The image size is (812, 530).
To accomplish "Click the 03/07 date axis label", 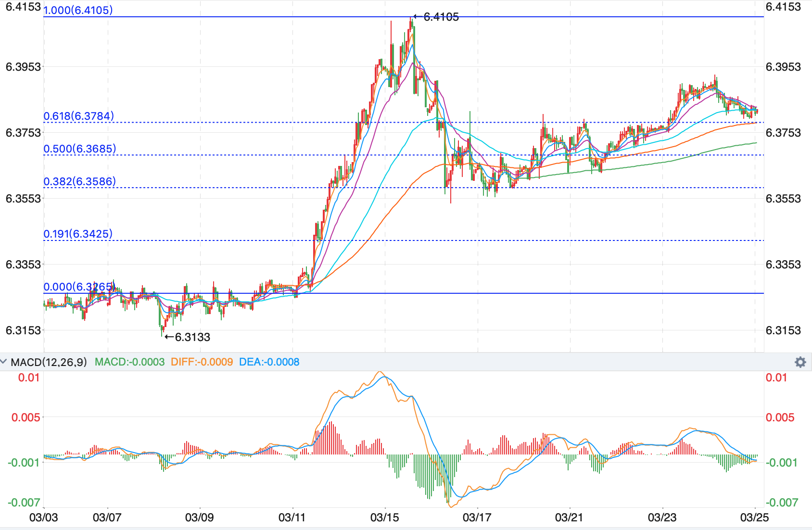I will [107, 517].
